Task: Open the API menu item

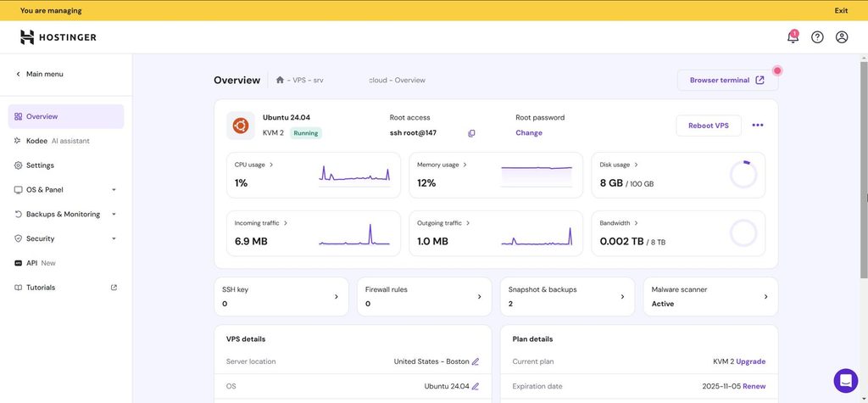Action: pos(66,263)
